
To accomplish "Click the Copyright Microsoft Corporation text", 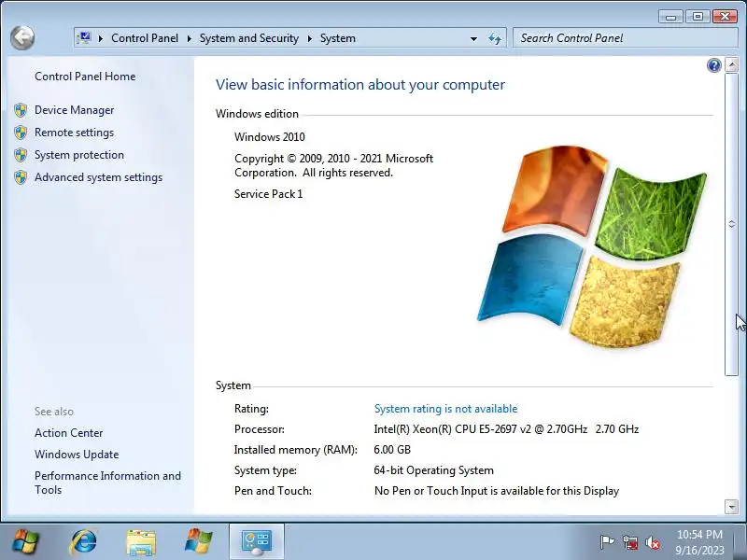I will (333, 165).
